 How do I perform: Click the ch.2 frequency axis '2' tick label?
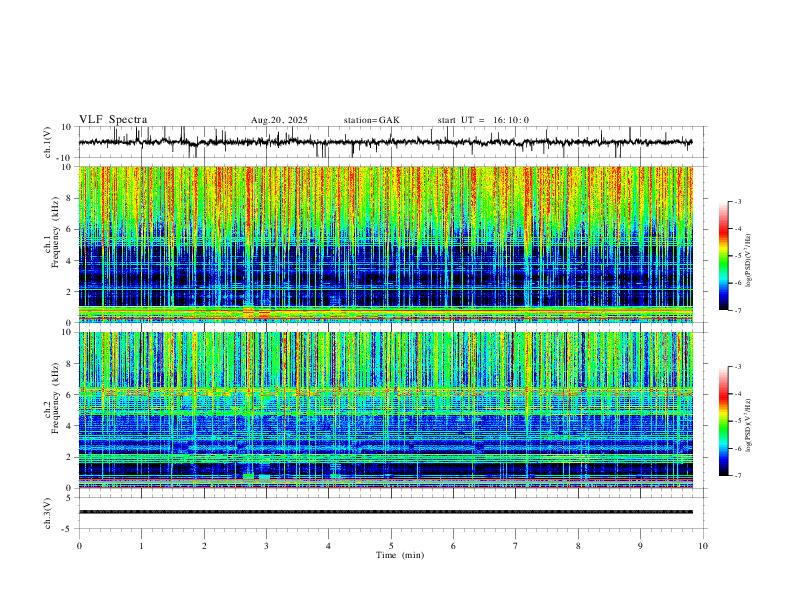tap(70, 457)
